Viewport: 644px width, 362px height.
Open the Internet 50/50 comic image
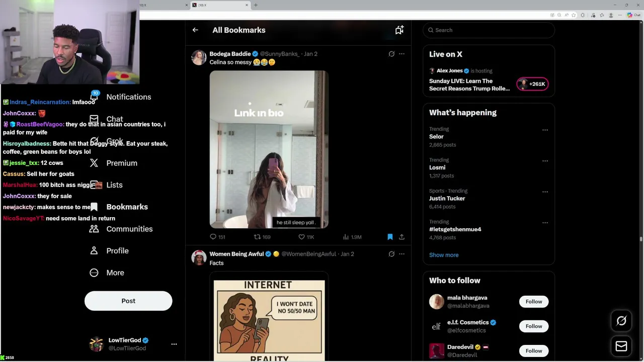tap(269, 317)
